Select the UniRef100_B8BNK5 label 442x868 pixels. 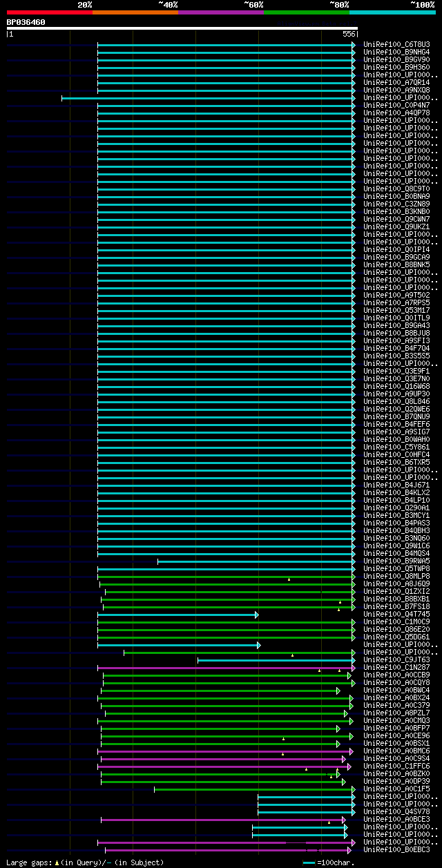coord(396,264)
